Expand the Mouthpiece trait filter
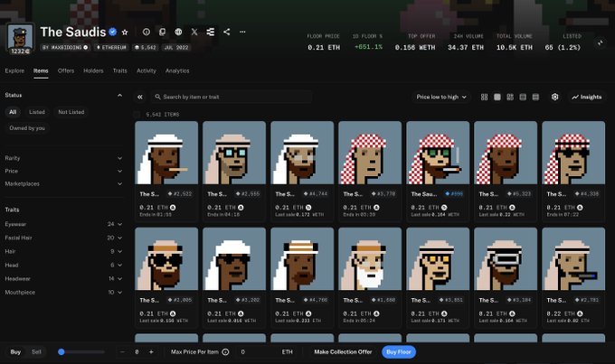This screenshot has height=364, width=615. (x=63, y=293)
